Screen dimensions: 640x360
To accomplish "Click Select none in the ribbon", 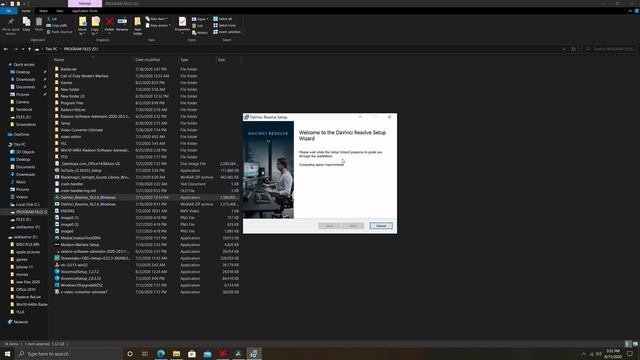I will click(x=224, y=25).
